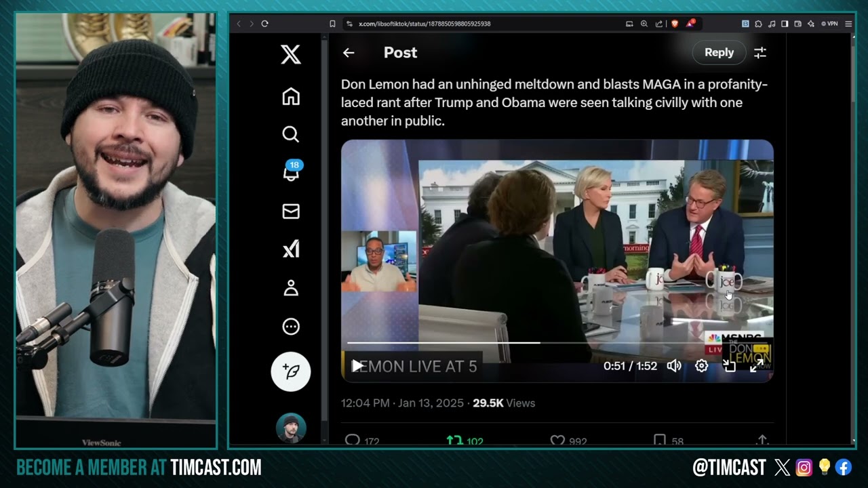Navigate back in browser
Viewport: 868px width, 488px height.
(239, 24)
